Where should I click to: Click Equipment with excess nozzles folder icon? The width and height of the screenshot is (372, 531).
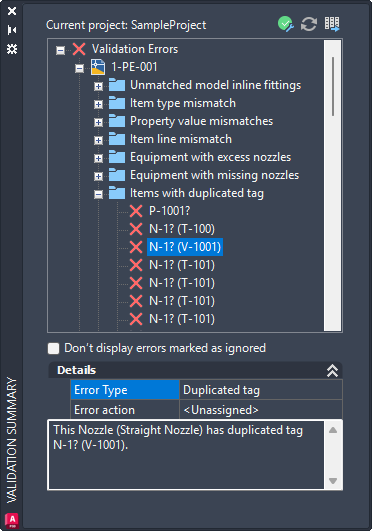click(x=117, y=157)
